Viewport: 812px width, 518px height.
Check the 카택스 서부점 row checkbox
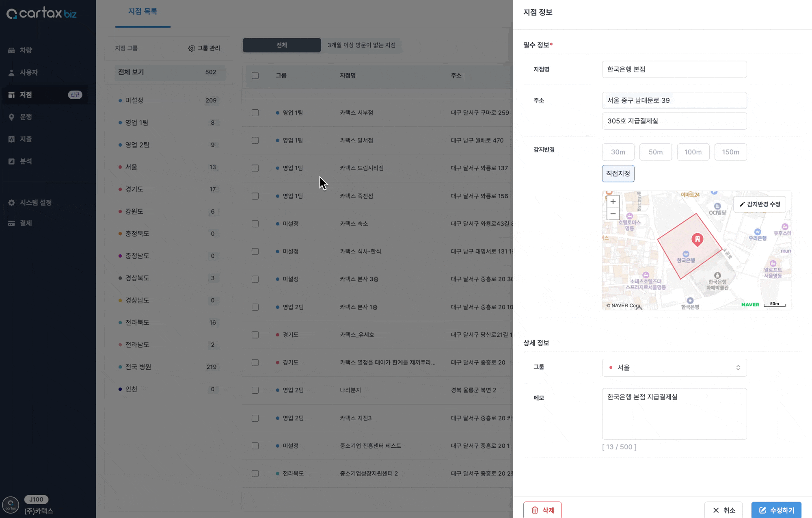pyautogui.click(x=255, y=113)
